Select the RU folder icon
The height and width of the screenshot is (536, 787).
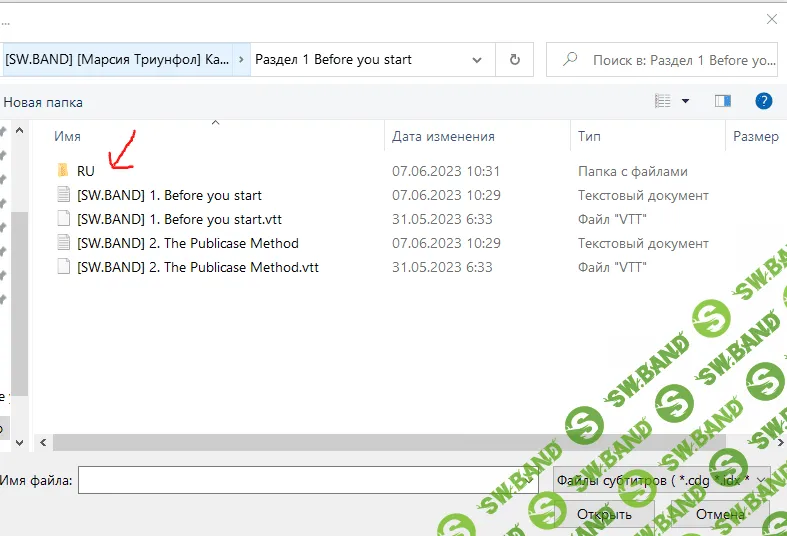click(x=63, y=171)
